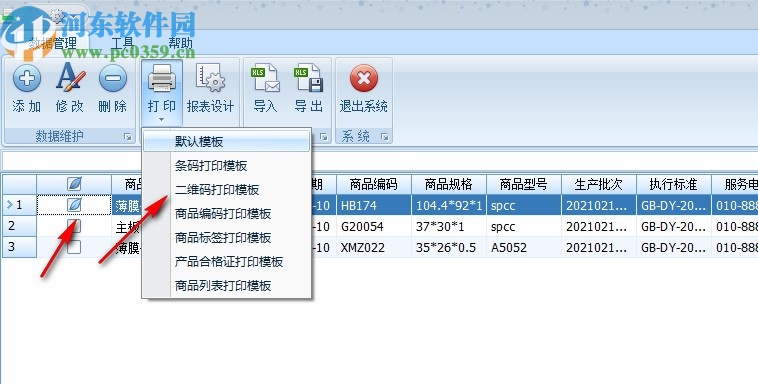Image resolution: width=758 pixels, height=384 pixels.
Task: Click the 104.4*92*1 specification cell
Action: coord(449,205)
